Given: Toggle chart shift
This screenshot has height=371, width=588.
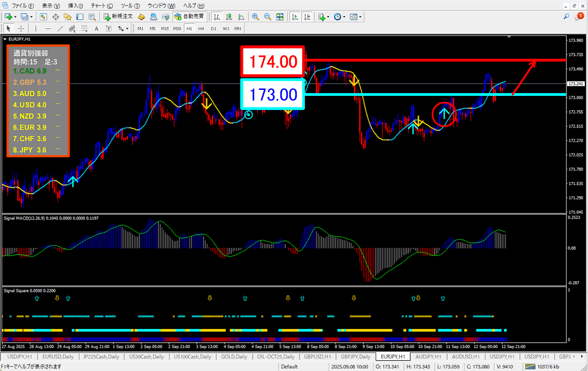Looking at the screenshot, I should pyautogui.click(x=307, y=16).
